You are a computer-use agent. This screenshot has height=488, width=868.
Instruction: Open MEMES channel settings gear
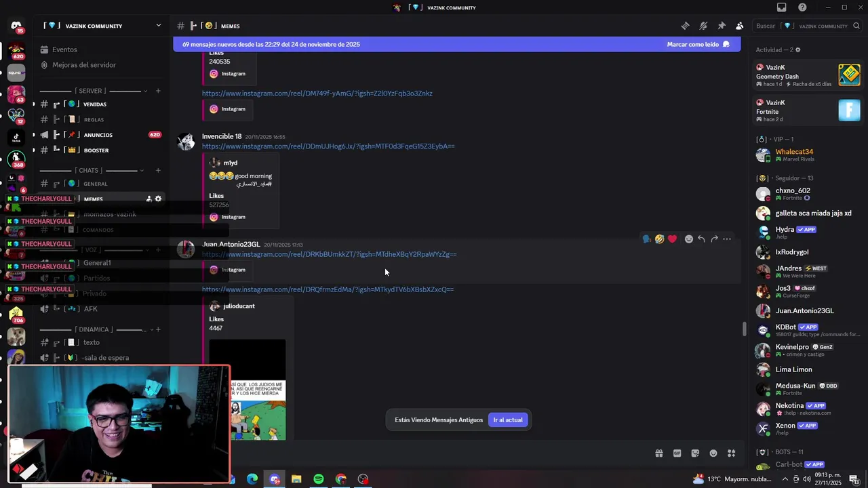158,199
